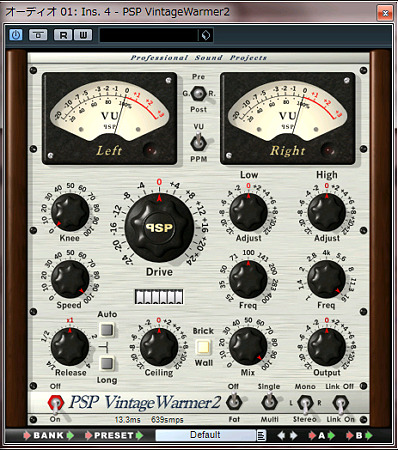Flip the VU/PPM meter mode switch

[198, 142]
